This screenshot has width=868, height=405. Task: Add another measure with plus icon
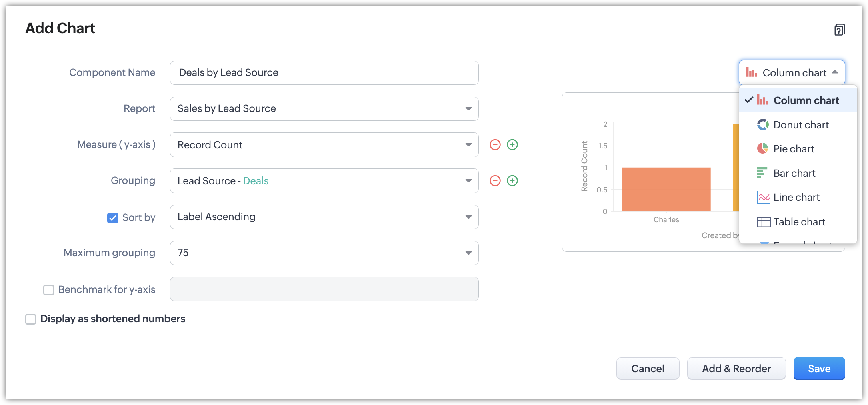(x=512, y=145)
